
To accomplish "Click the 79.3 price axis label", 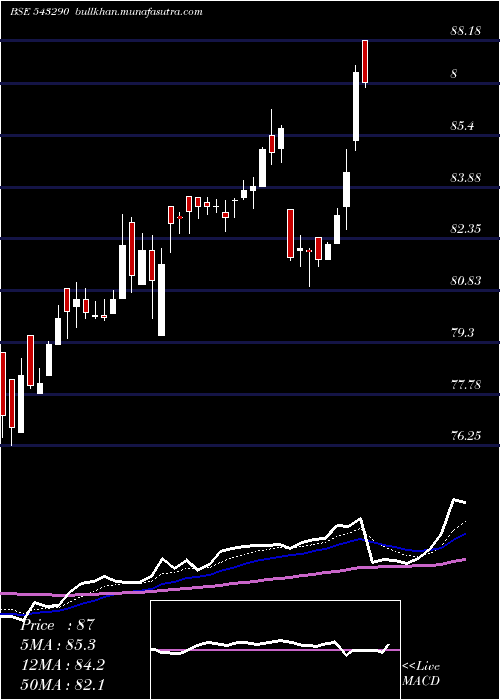I will coord(462,333).
